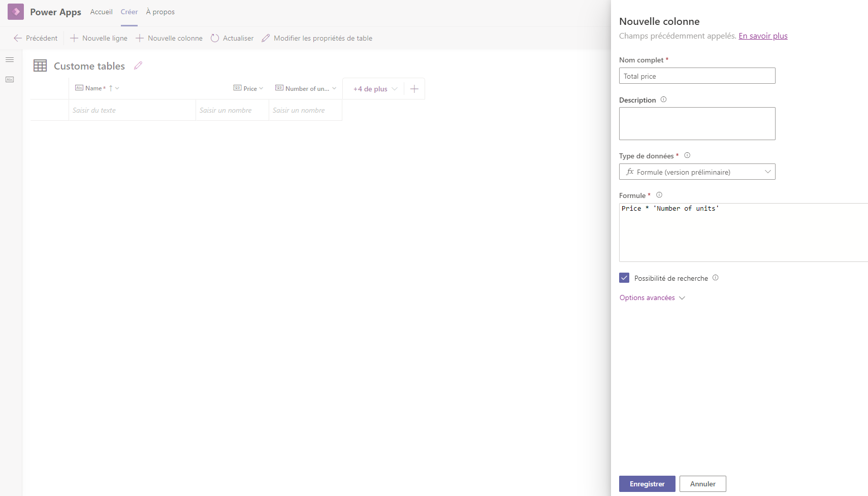Click inside the Formule editor

[744, 233]
